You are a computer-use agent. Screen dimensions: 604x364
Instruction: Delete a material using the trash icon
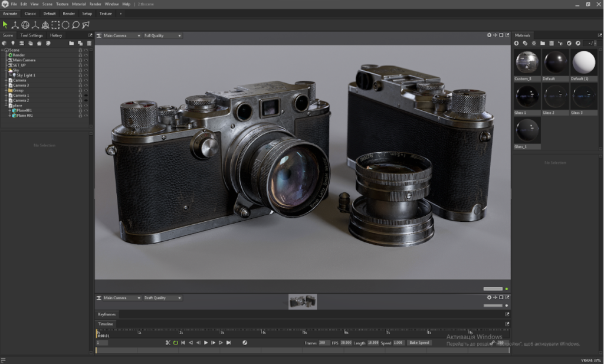coord(552,43)
